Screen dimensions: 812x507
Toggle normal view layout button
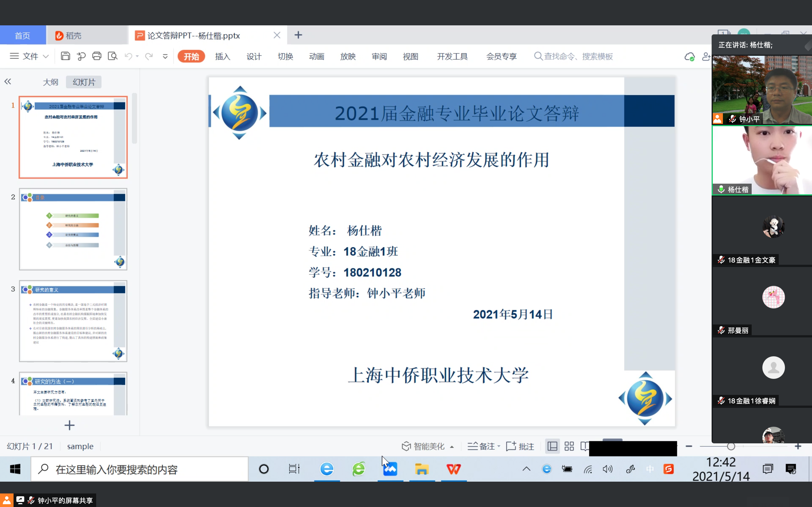(552, 446)
